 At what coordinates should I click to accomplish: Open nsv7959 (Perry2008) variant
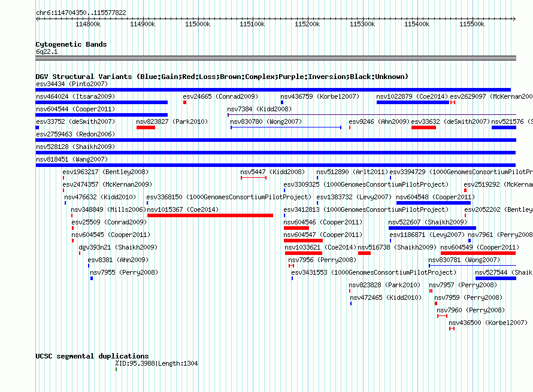[x=468, y=297]
